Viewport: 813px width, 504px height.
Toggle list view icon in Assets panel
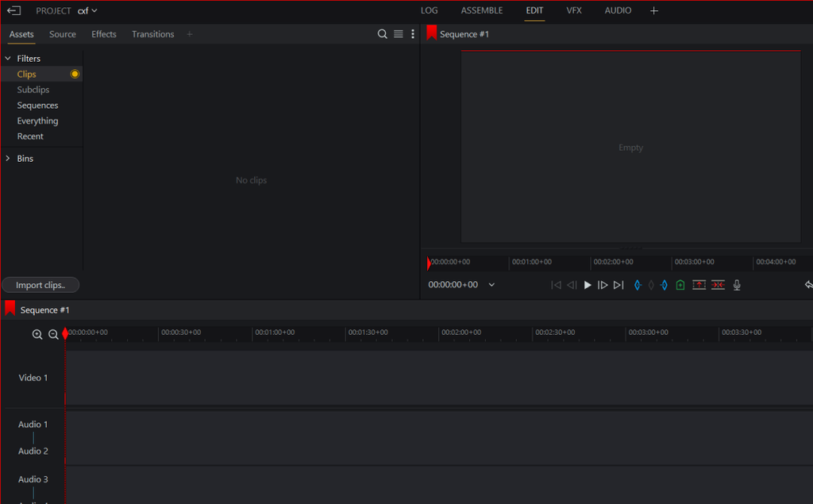[x=399, y=33]
